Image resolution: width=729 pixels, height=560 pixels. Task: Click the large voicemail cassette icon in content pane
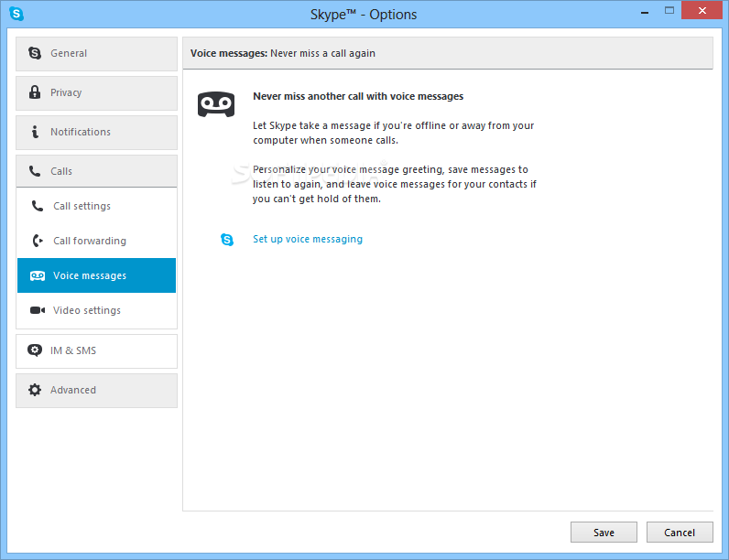[x=216, y=104]
